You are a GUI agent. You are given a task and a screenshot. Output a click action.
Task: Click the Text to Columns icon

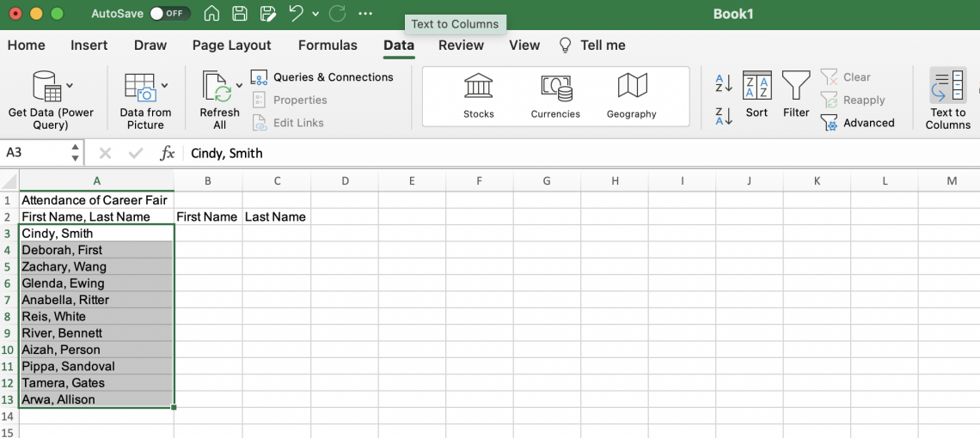[x=947, y=87]
